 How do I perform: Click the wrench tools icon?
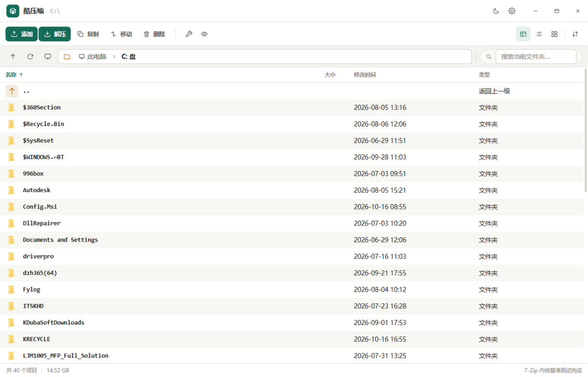pyautogui.click(x=189, y=34)
